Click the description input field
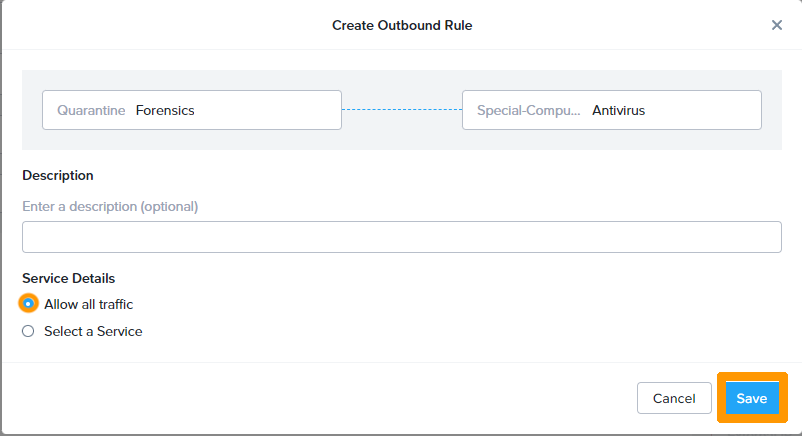This screenshot has height=436, width=802. [x=402, y=237]
